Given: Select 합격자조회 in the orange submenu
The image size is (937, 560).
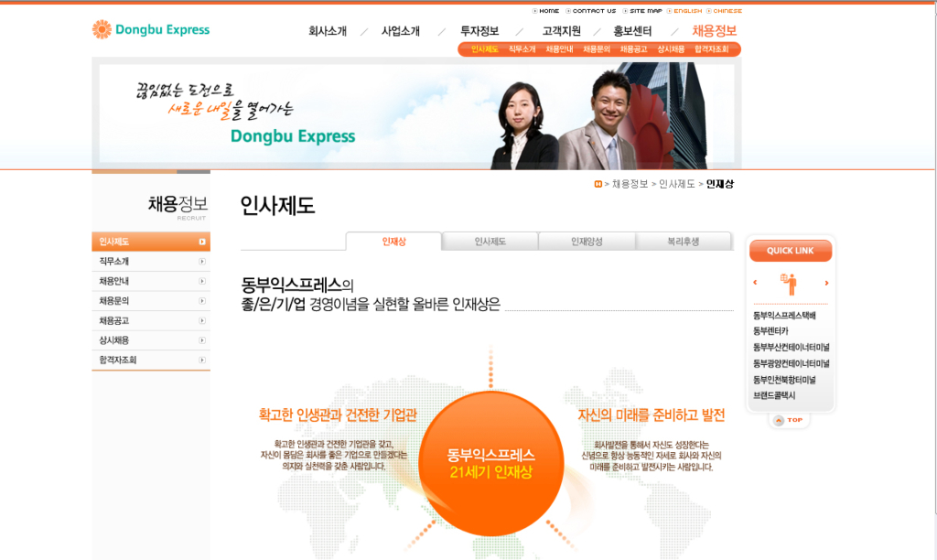Looking at the screenshot, I should pos(711,49).
